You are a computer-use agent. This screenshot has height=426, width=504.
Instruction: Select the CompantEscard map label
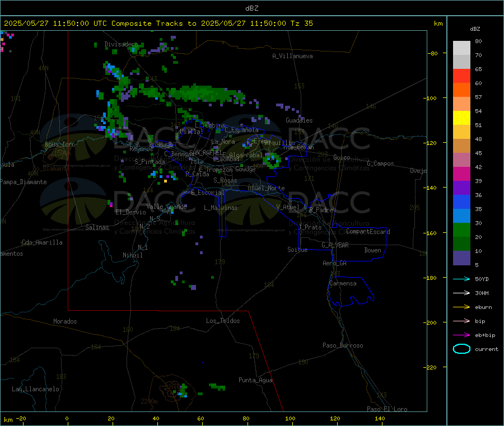click(x=368, y=231)
